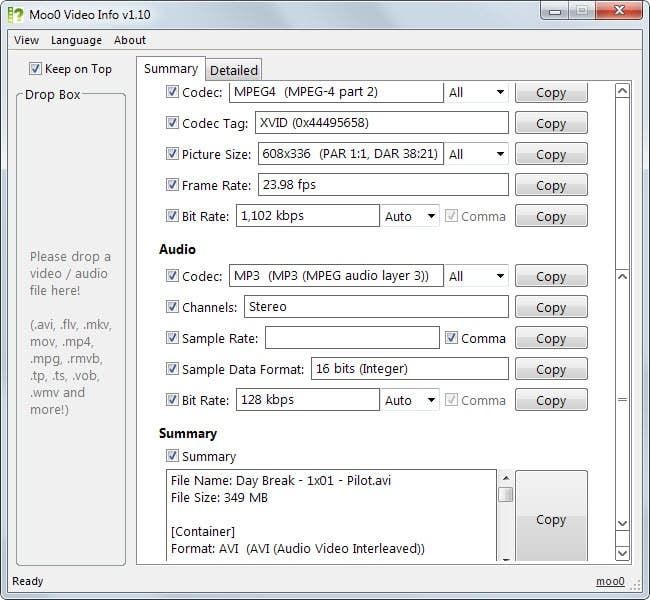Viewport: 650px width, 600px height.
Task: Uncheck the Picture Size checkbox
Action: click(172, 154)
